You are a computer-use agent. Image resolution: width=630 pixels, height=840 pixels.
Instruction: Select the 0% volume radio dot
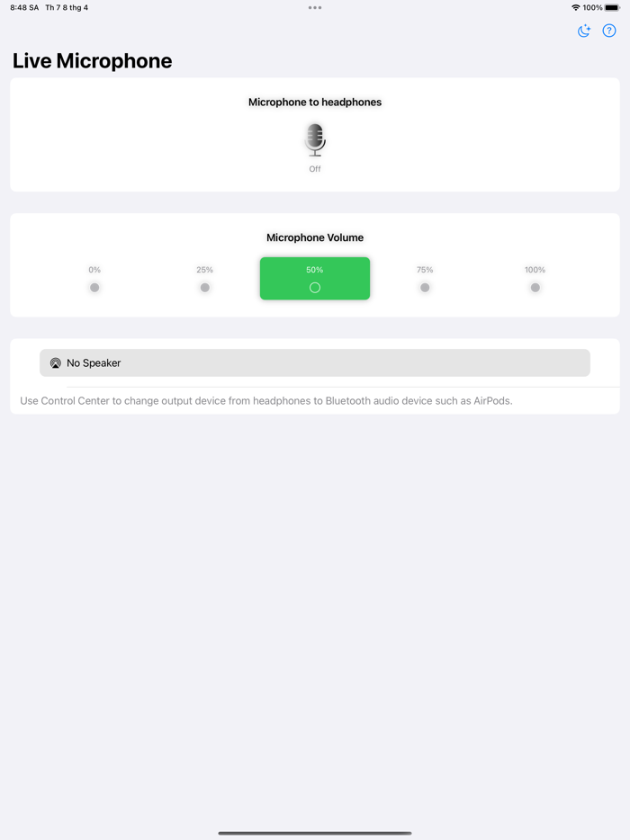click(x=94, y=288)
